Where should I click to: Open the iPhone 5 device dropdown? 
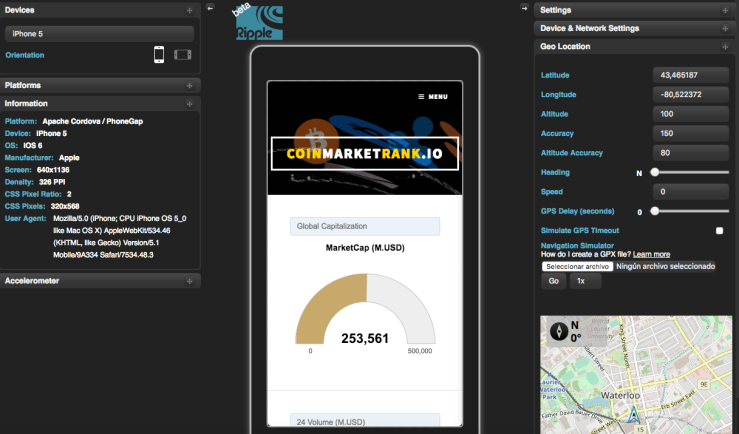[100, 33]
